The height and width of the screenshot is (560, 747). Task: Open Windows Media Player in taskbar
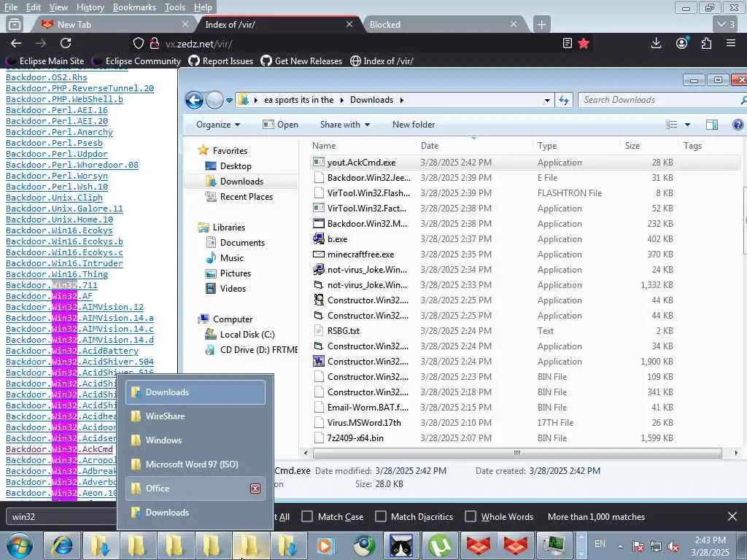(x=326, y=545)
